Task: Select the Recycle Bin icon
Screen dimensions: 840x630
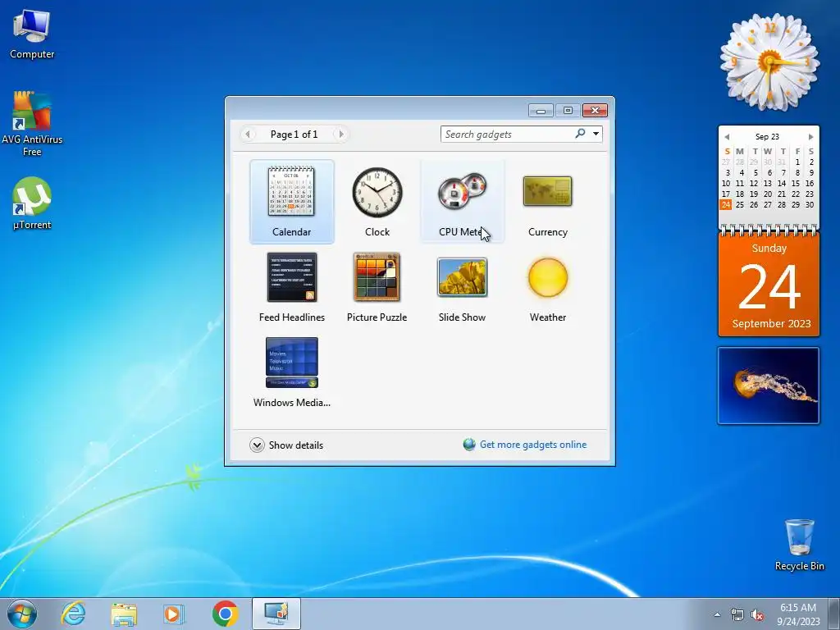Action: click(x=799, y=545)
